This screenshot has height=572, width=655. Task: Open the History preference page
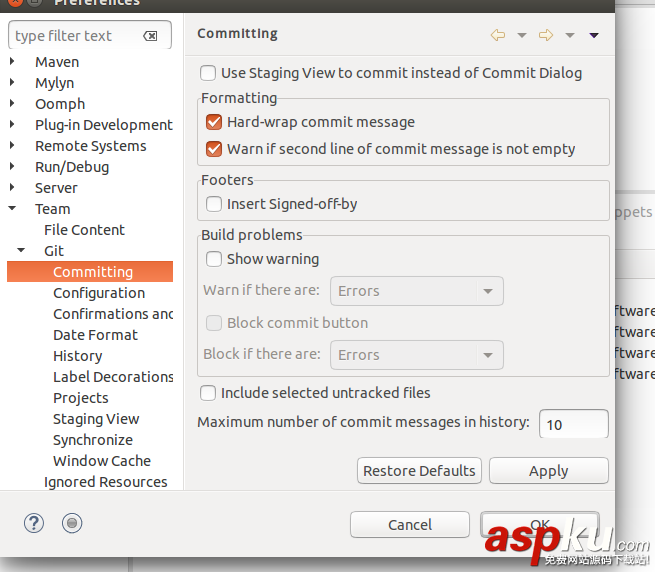point(78,356)
